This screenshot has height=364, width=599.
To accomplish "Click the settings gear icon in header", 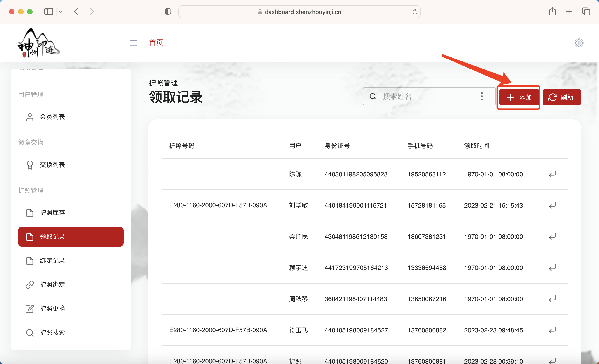I will coord(579,43).
